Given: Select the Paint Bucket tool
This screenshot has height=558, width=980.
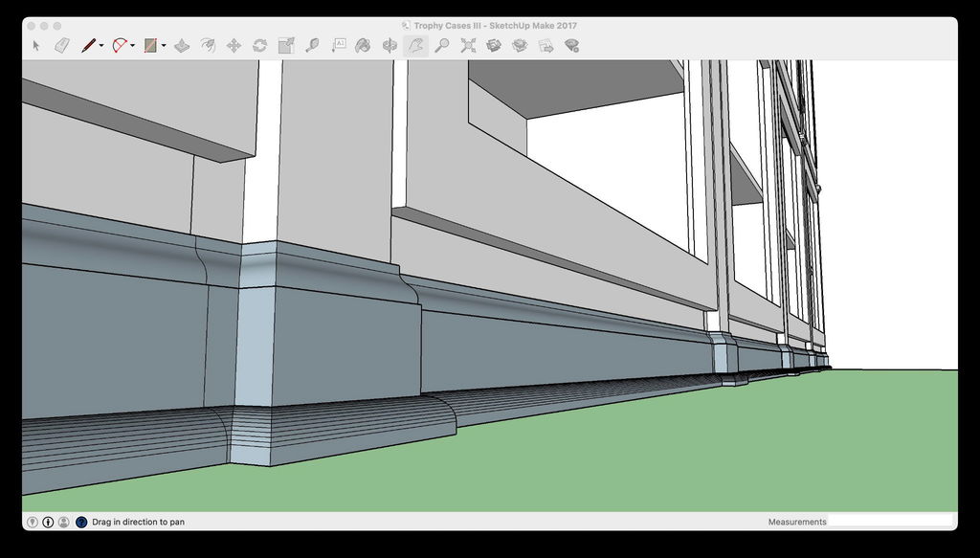Looking at the screenshot, I should tap(364, 45).
